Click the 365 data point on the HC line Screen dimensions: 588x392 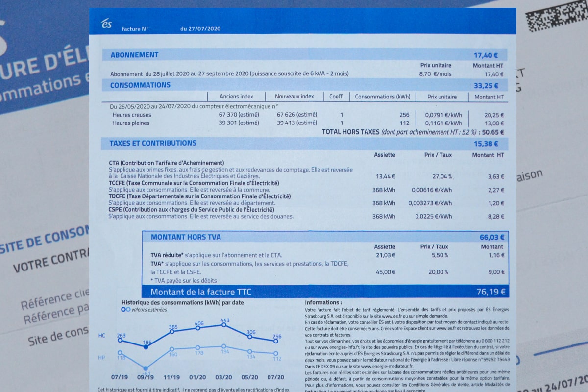[x=172, y=332]
